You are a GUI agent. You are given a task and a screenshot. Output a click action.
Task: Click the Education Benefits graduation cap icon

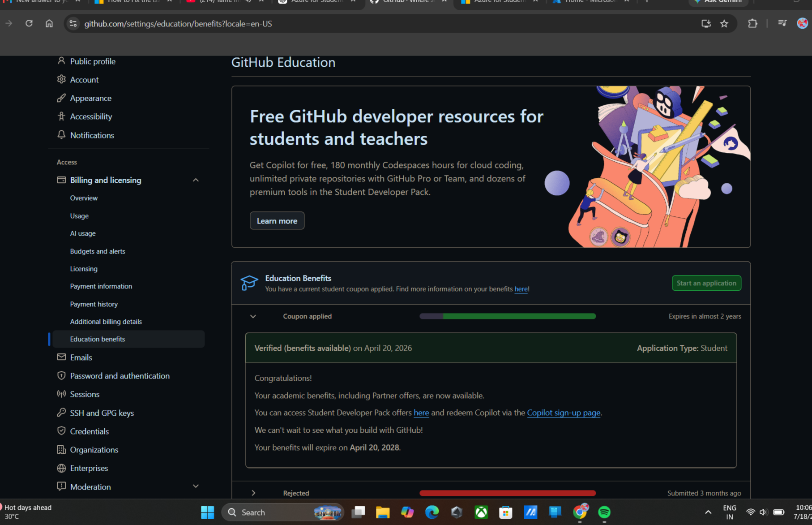point(249,283)
